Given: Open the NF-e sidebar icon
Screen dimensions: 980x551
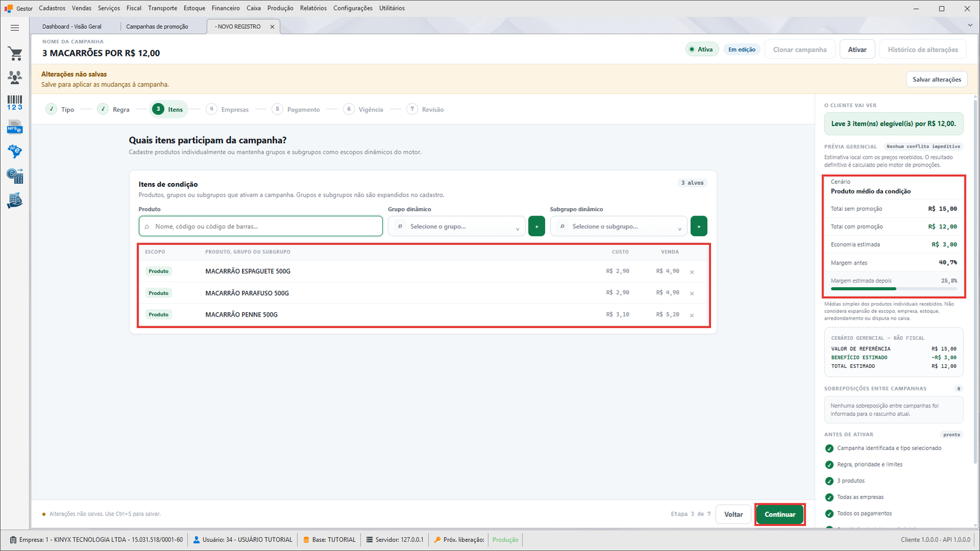Looking at the screenshot, I should click(x=15, y=151).
